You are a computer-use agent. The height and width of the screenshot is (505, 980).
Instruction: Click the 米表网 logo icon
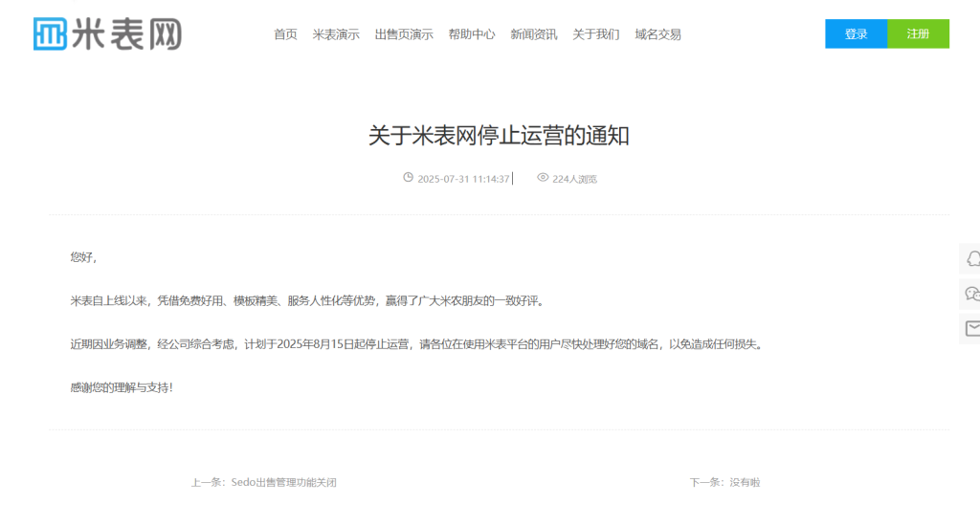(x=50, y=33)
